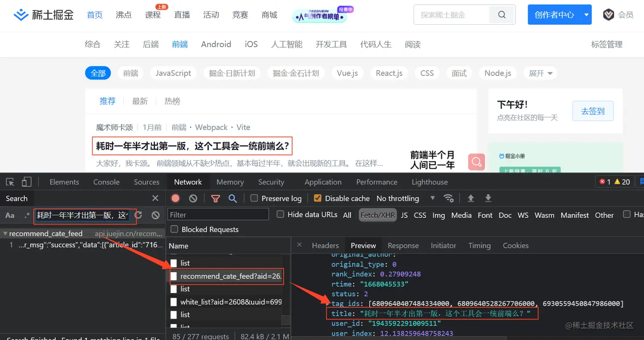Open the 后端 category

tap(151, 44)
